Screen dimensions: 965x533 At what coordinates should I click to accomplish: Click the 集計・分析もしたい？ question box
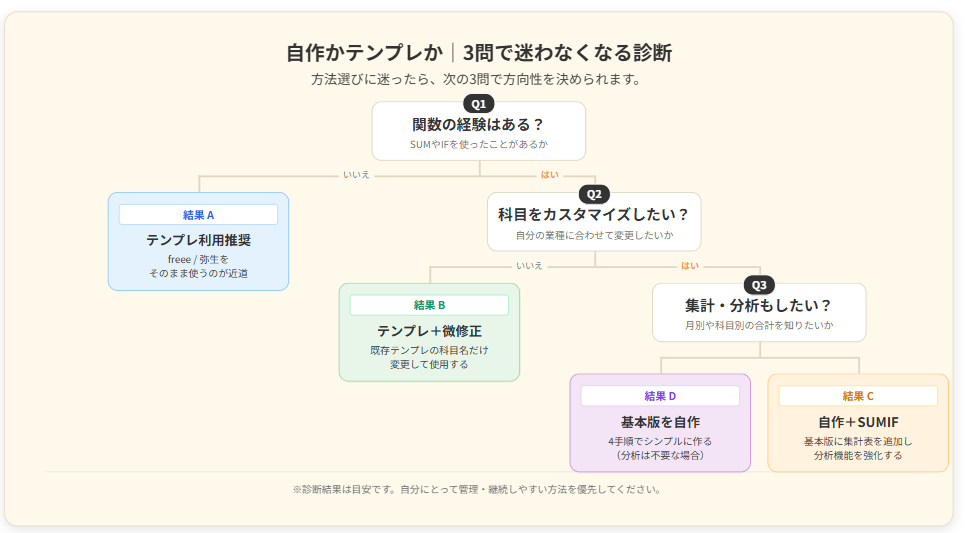point(759,314)
